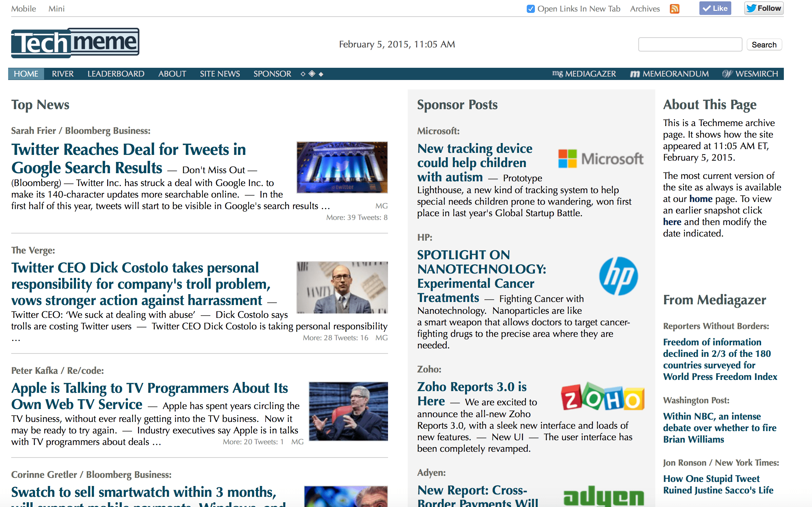
Task: Open the Archives link
Action: (x=645, y=9)
